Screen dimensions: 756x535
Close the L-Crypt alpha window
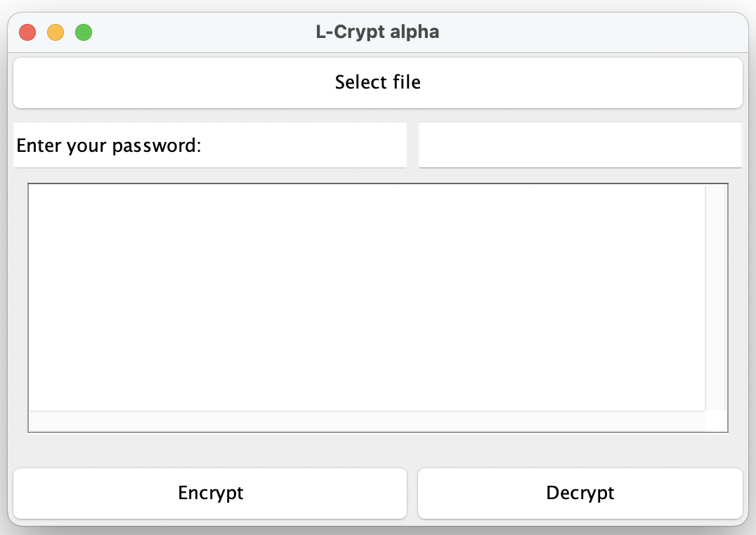[x=27, y=32]
